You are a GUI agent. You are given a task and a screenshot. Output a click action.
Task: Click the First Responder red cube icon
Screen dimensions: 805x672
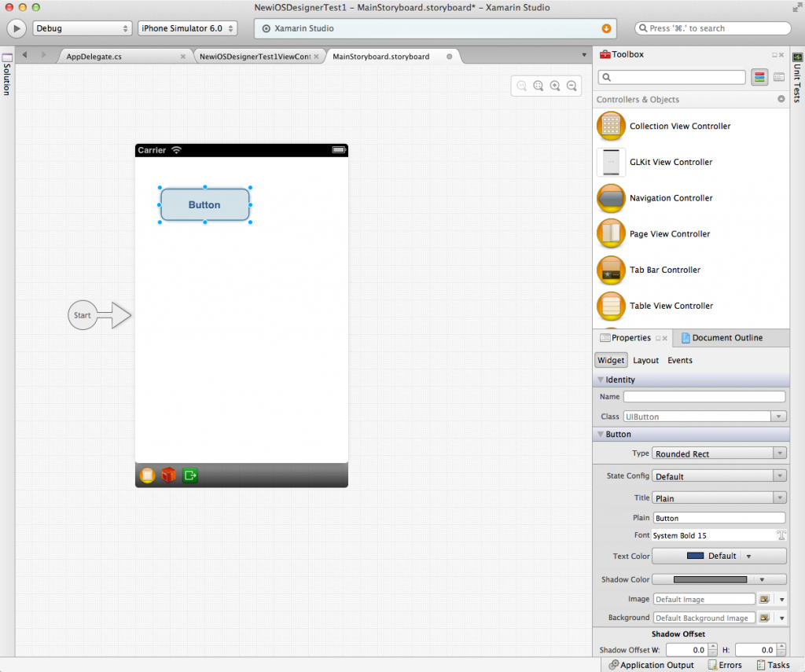tap(168, 476)
